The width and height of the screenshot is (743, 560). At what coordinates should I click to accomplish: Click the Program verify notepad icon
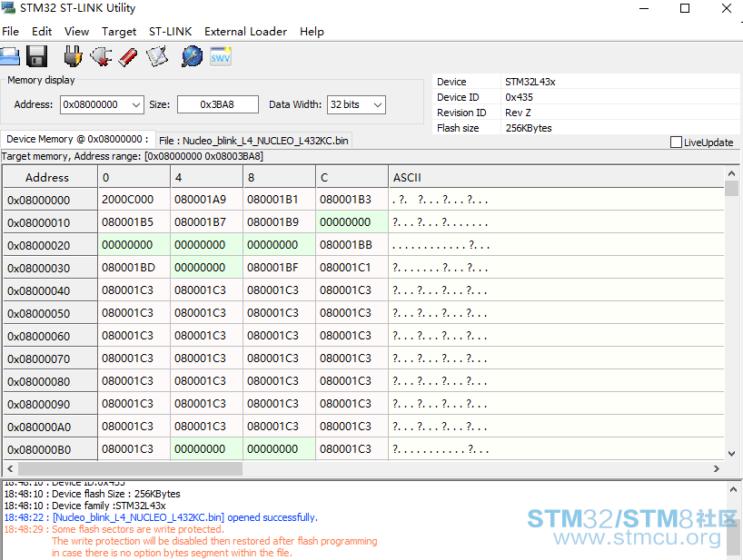157,56
